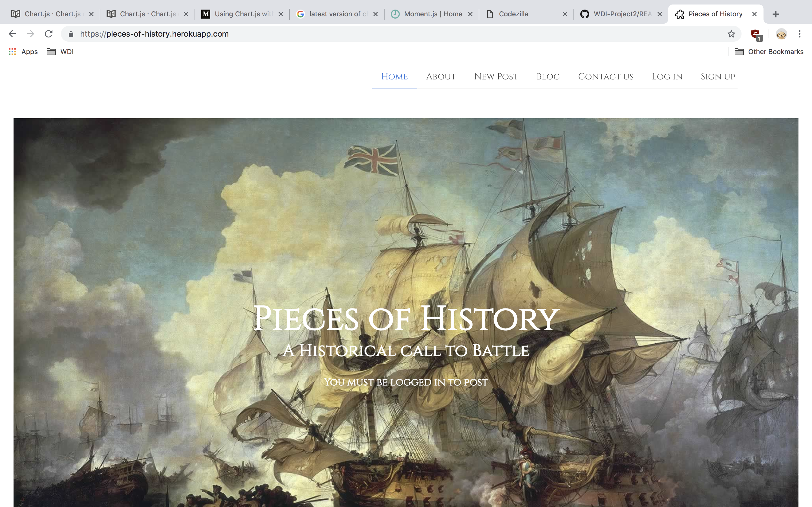Open a new tab with the plus icon

point(776,14)
